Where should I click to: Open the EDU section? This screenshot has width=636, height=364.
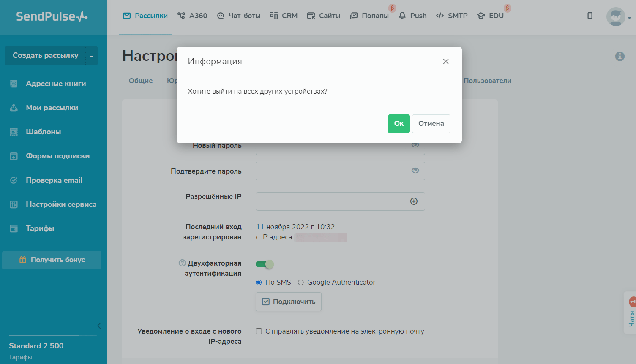[490, 16]
